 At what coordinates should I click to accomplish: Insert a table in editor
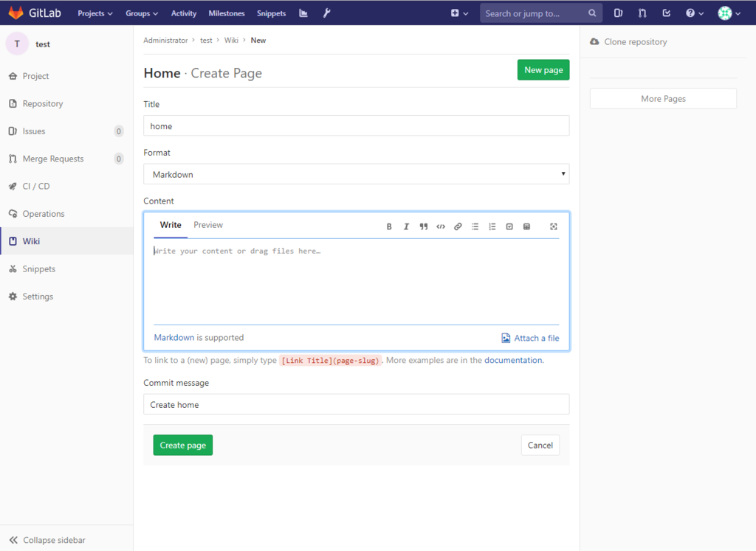click(x=526, y=226)
